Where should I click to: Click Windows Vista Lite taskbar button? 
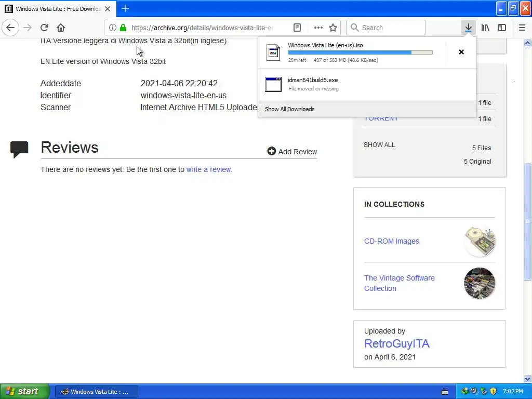point(97,392)
